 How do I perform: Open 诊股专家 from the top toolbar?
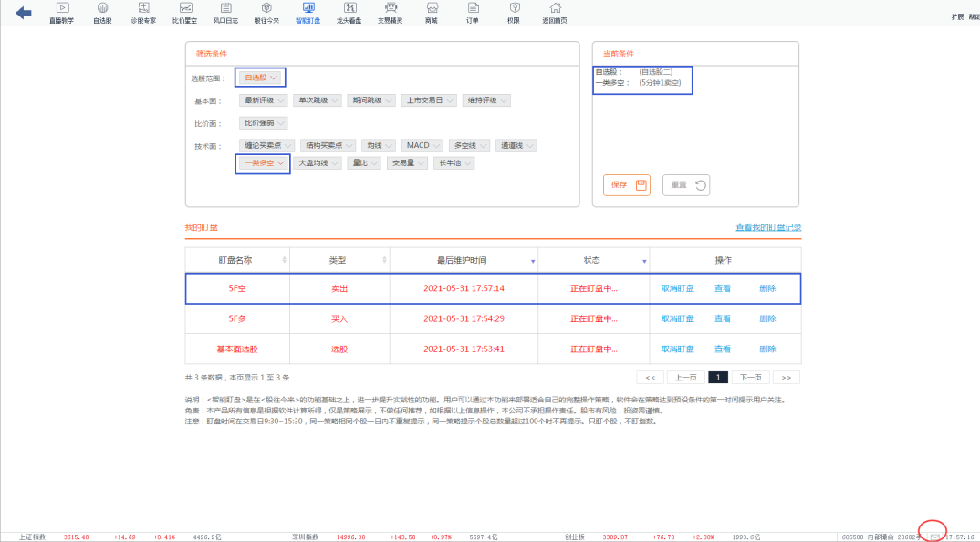[x=143, y=12]
